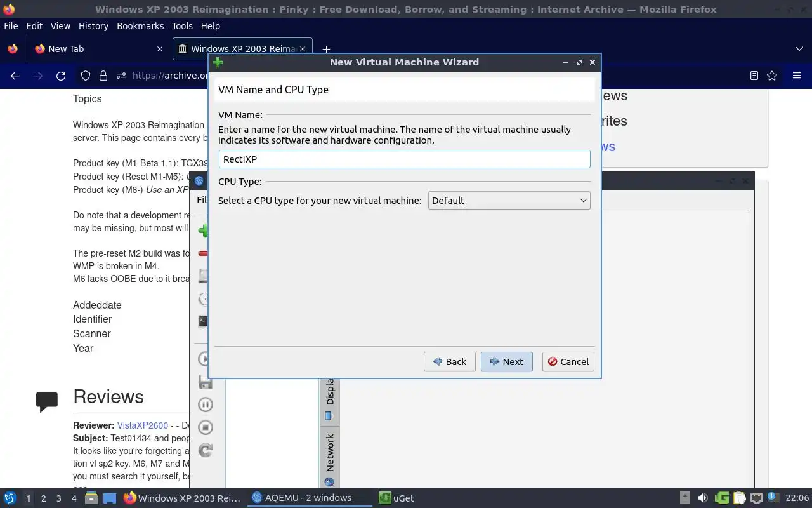
Task: Open the View menu
Action: click(60, 26)
